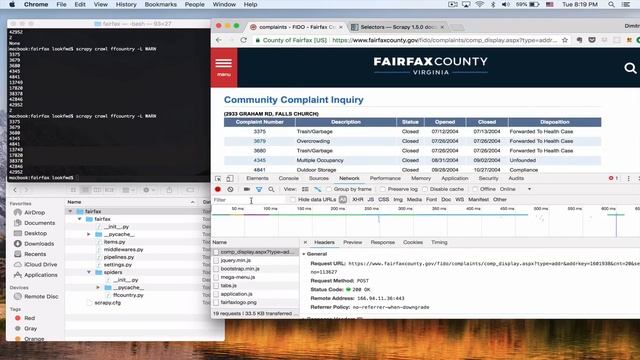Open the Console tab
This screenshot has height=360, width=640.
289,178
